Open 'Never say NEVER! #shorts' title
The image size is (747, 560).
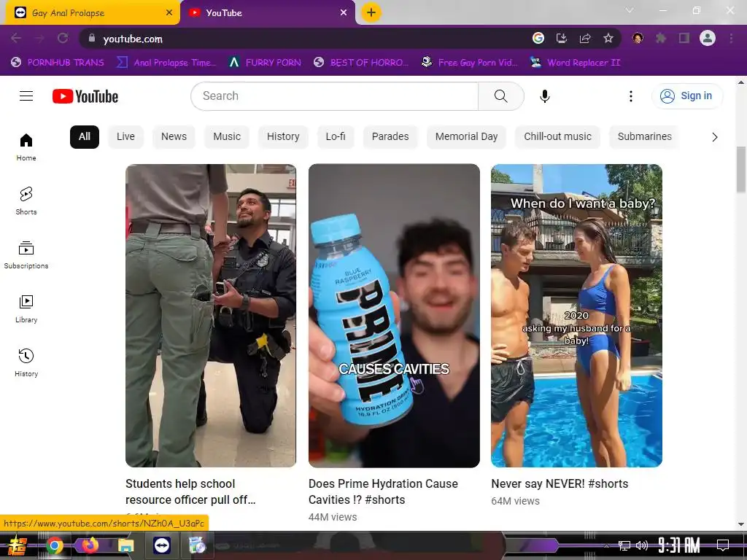(x=560, y=484)
